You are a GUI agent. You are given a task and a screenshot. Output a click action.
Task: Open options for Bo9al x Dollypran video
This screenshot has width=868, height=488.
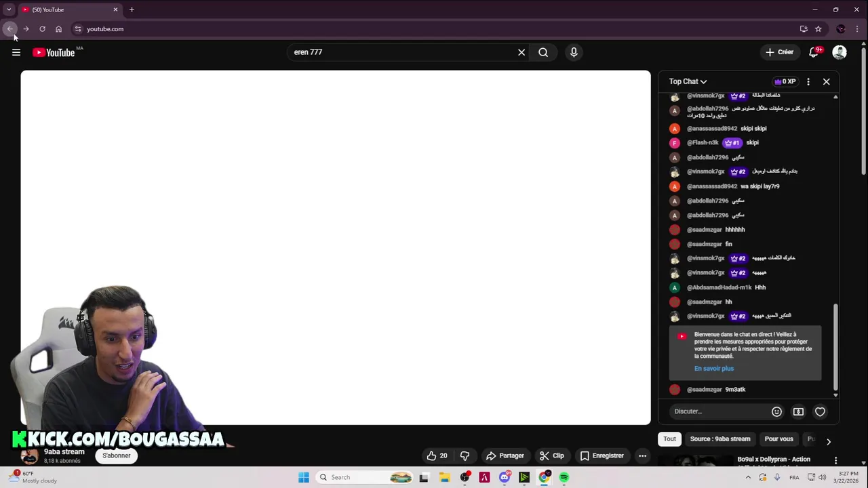click(x=835, y=461)
